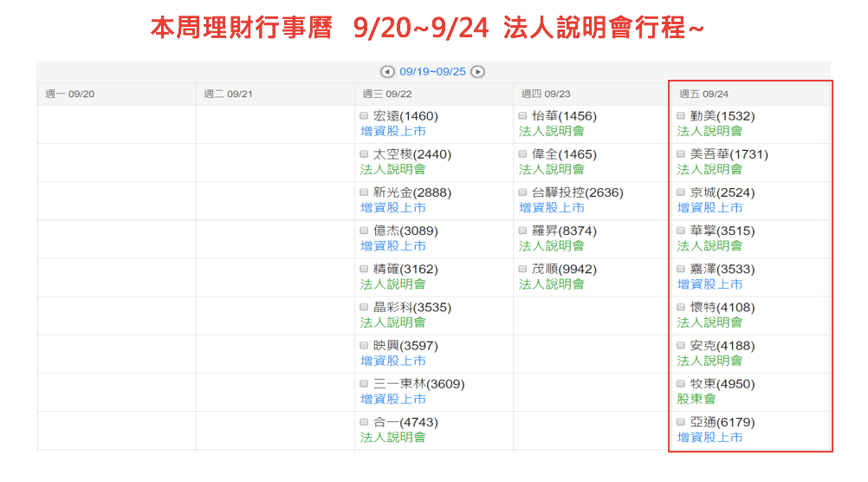
Task: Go to previous week using left arrow
Action: coord(387,72)
